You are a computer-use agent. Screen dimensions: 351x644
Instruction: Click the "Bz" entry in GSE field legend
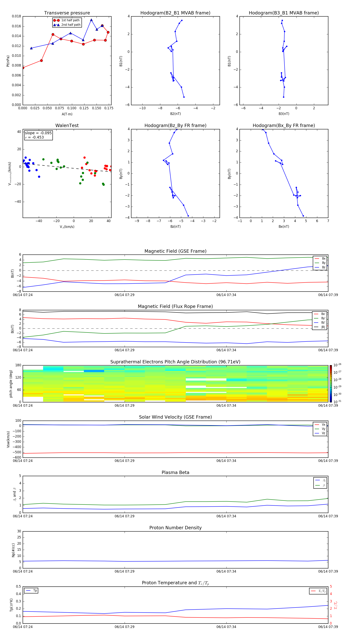coord(320,267)
